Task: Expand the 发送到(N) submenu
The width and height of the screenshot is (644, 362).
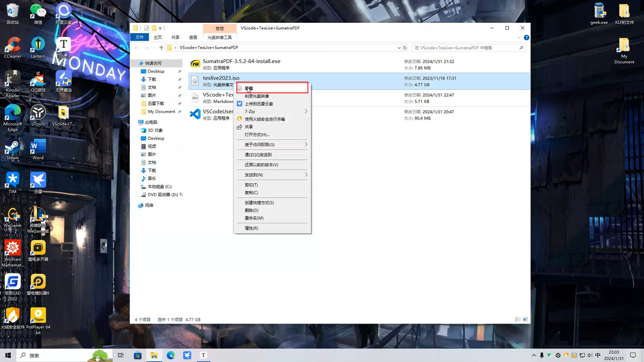Action: point(272,175)
